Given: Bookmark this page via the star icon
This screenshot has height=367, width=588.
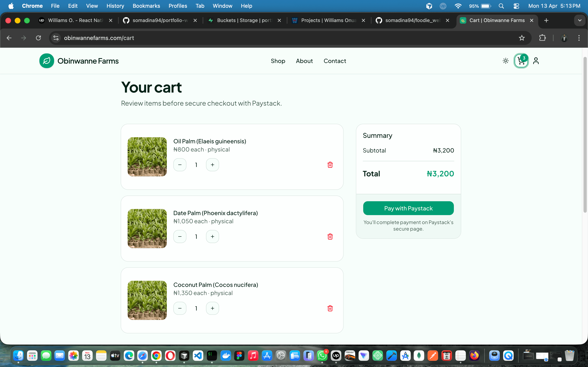Looking at the screenshot, I should pyautogui.click(x=522, y=38).
